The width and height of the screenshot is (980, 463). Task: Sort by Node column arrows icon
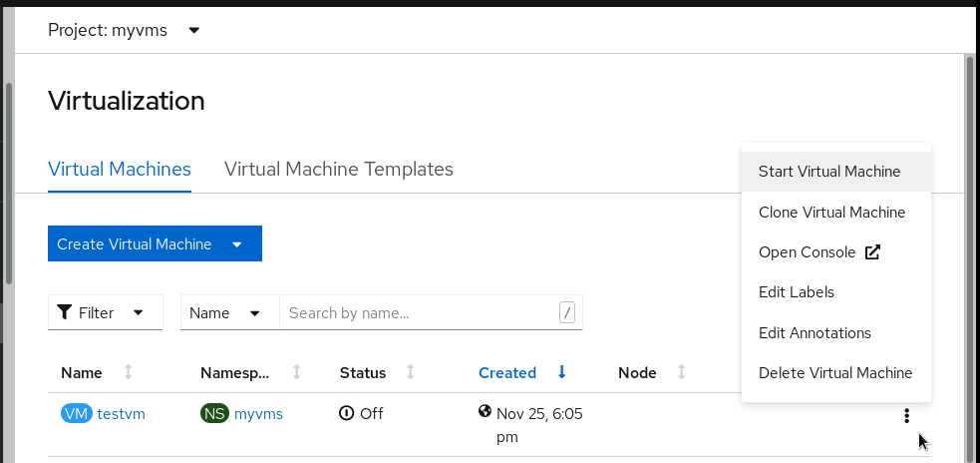(x=681, y=372)
